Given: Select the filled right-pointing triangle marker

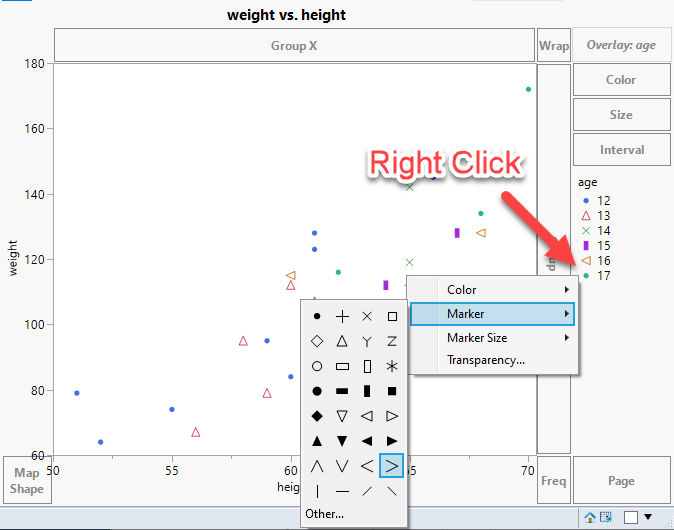Looking at the screenshot, I should point(392,441).
